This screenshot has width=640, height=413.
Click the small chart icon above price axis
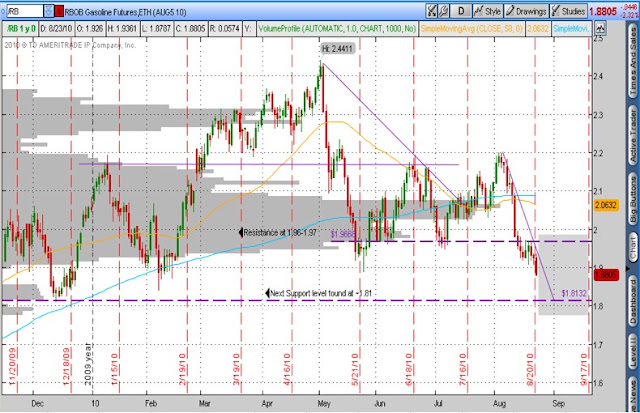(x=600, y=29)
